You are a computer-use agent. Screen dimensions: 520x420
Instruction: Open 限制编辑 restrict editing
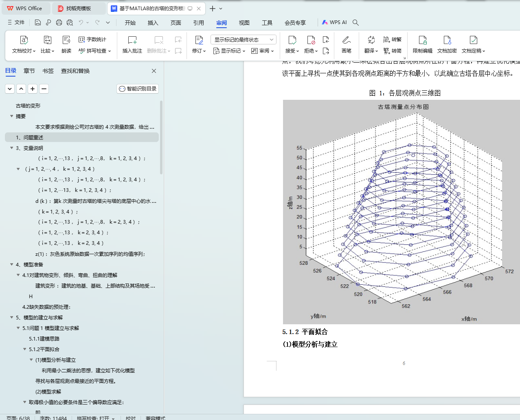[423, 44]
